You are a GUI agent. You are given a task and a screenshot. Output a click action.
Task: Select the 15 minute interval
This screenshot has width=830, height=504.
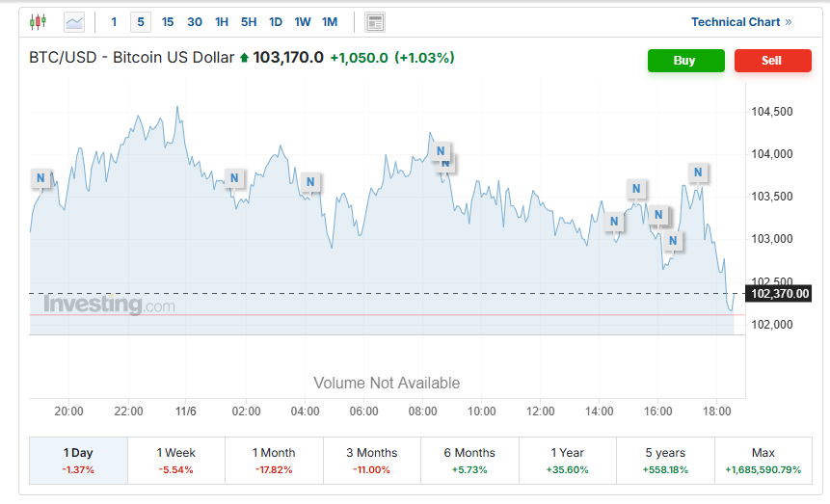pos(168,21)
